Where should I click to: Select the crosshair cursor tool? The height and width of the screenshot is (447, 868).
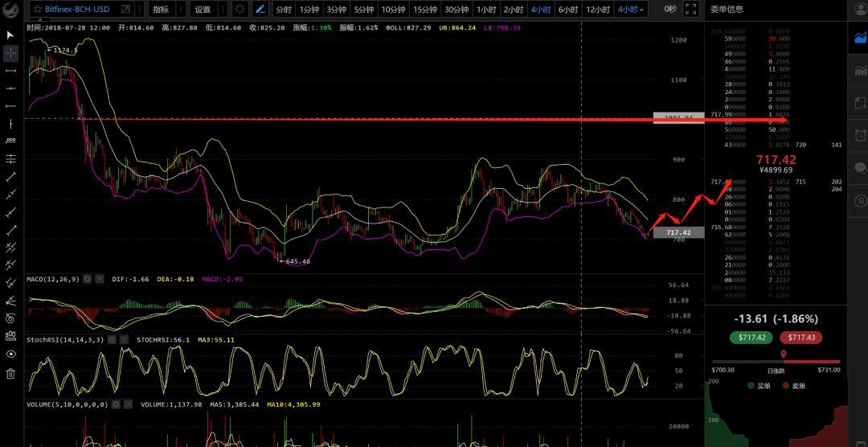point(10,53)
